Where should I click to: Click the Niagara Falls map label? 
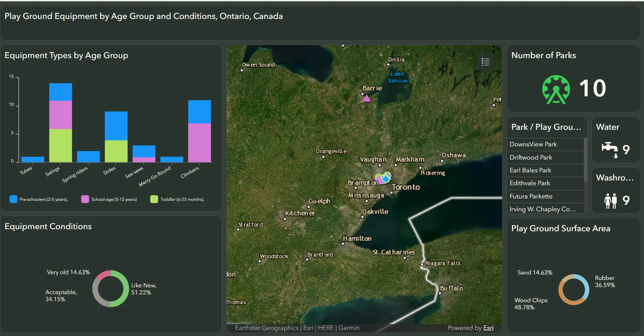tap(443, 263)
